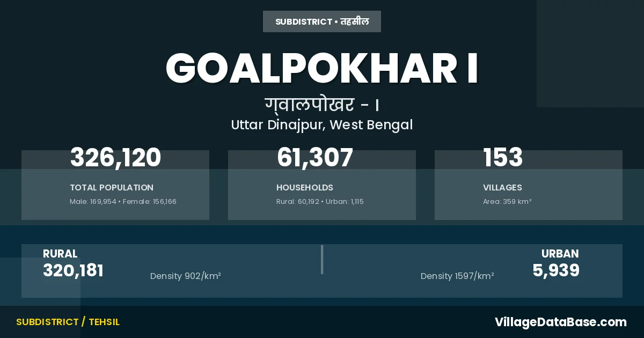This screenshot has height=338, width=644.
Task: Click the Density 902/km² rural text
Action: [x=186, y=276]
